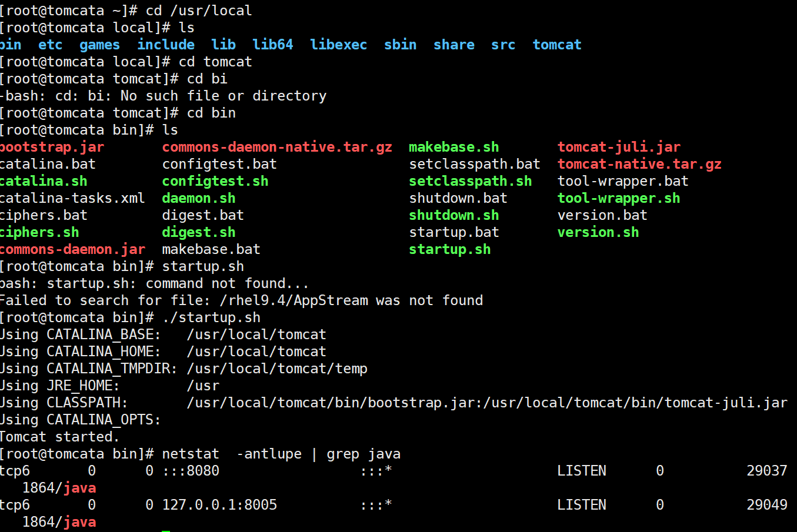
Task: Click the 'libexec' directory name
Action: [x=338, y=45]
